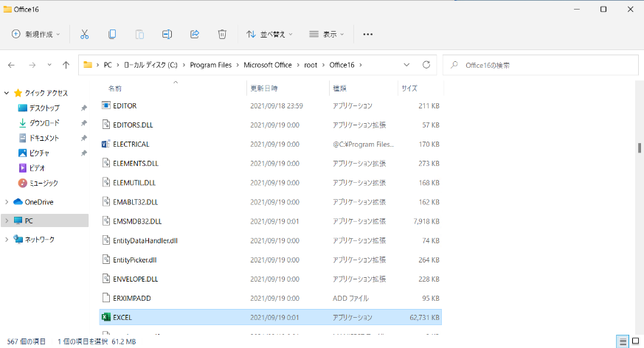The width and height of the screenshot is (644, 348).
Task: Expand the PC tree node
Action: tap(7, 220)
